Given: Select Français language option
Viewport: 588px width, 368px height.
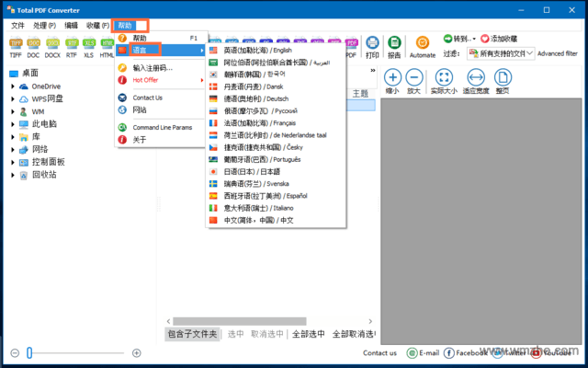Looking at the screenshot, I should coord(276,122).
